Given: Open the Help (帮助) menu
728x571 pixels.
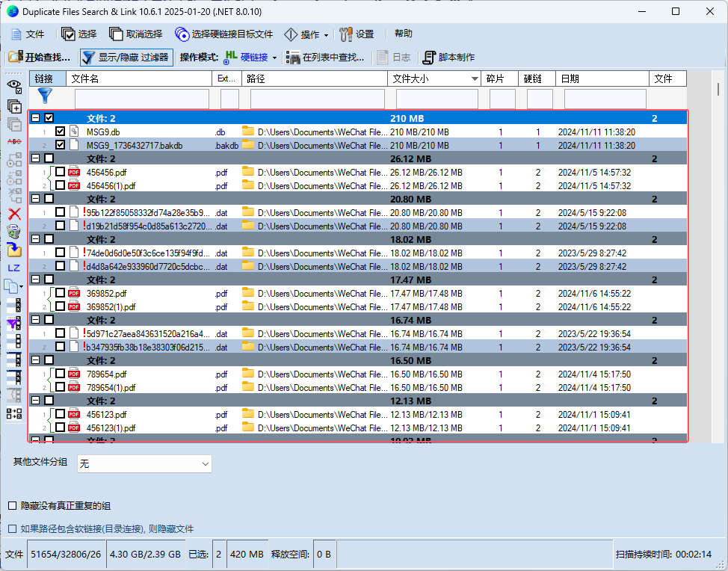Looking at the screenshot, I should tap(403, 34).
